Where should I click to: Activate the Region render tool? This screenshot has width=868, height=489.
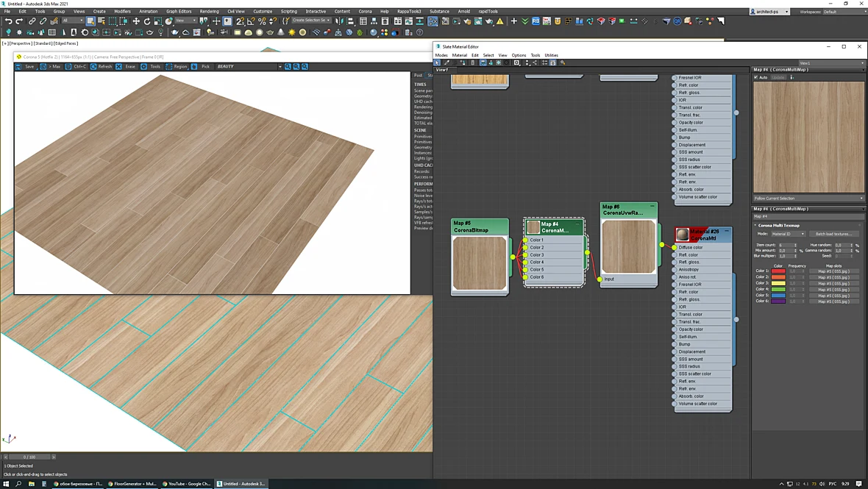tap(177, 66)
